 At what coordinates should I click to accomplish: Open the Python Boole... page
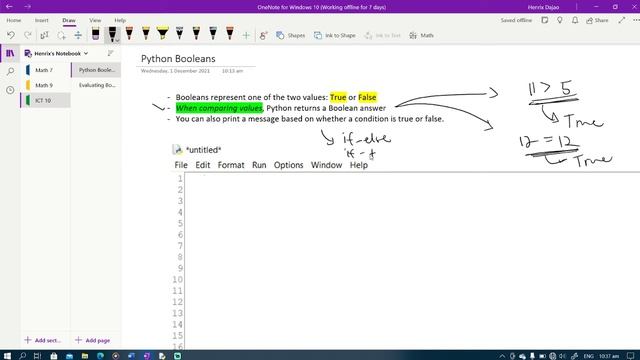[96, 70]
